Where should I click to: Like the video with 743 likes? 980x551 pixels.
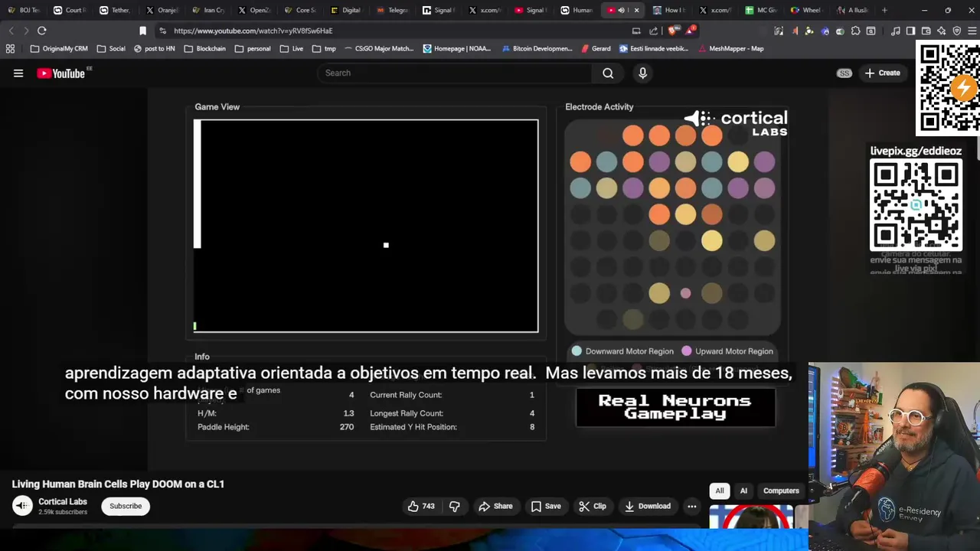[420, 506]
